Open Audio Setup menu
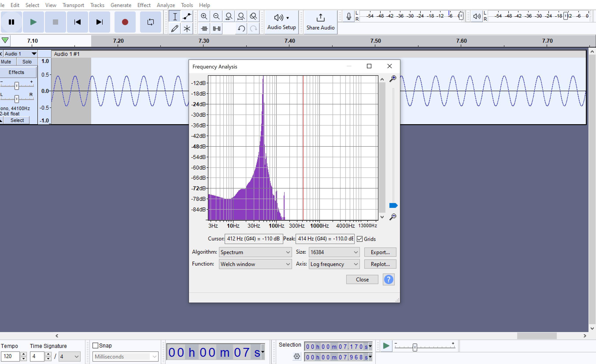Viewport: 596px width, 364px height. [x=281, y=22]
